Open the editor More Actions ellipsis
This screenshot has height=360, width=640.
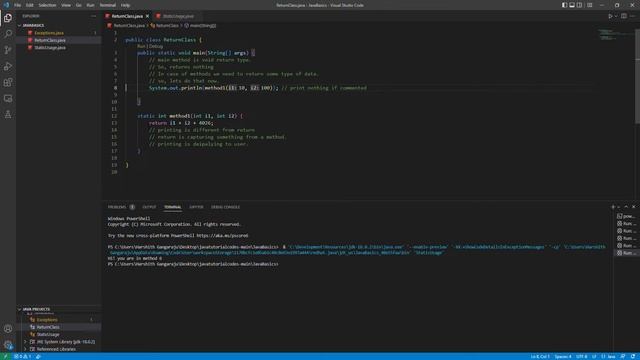click(x=632, y=16)
